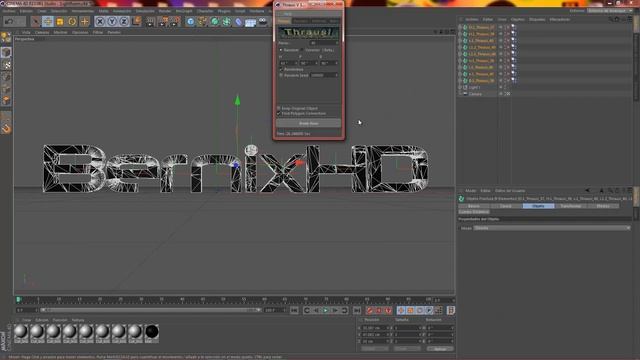
Task: Open the Objetos menu in object manager
Action: point(518,19)
